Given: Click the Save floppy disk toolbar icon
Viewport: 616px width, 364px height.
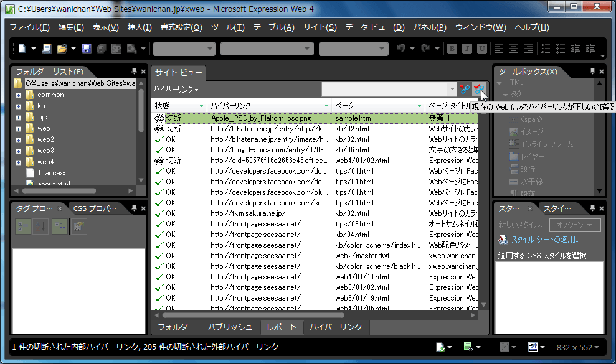Looking at the screenshot, I should point(87,49).
